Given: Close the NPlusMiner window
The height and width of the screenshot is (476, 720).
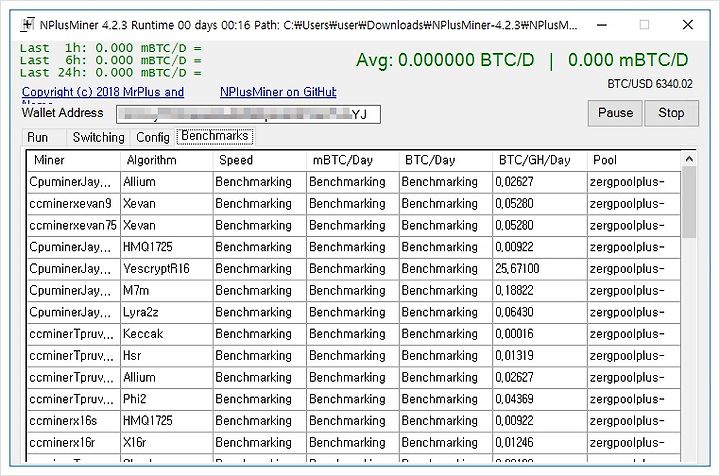Looking at the screenshot, I should click(687, 25).
